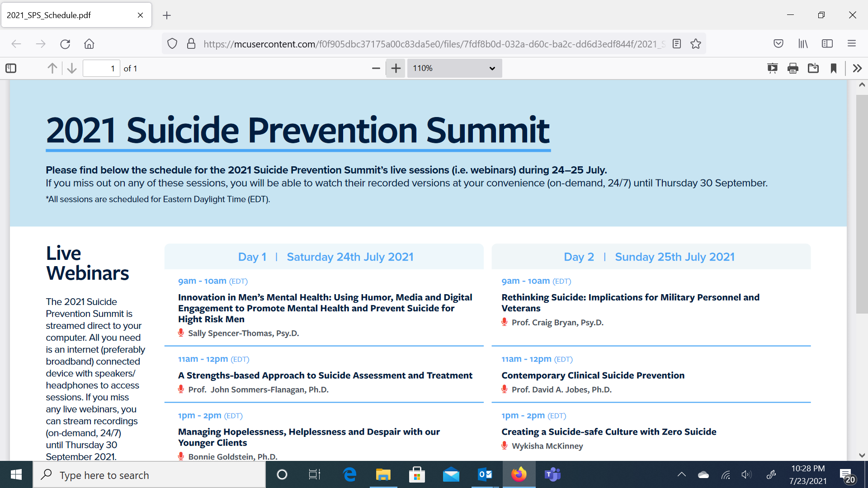
Task: Click the page number input field
Action: tap(101, 68)
